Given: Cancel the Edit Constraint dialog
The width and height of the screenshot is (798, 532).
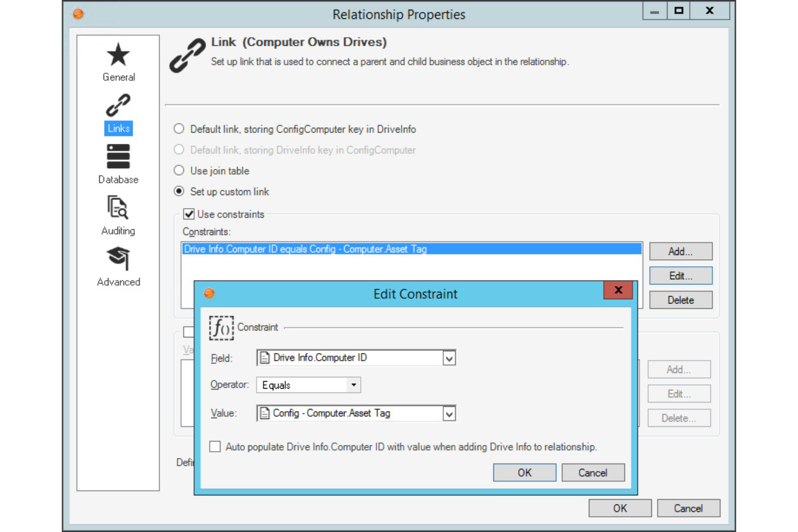Looking at the screenshot, I should [593, 472].
